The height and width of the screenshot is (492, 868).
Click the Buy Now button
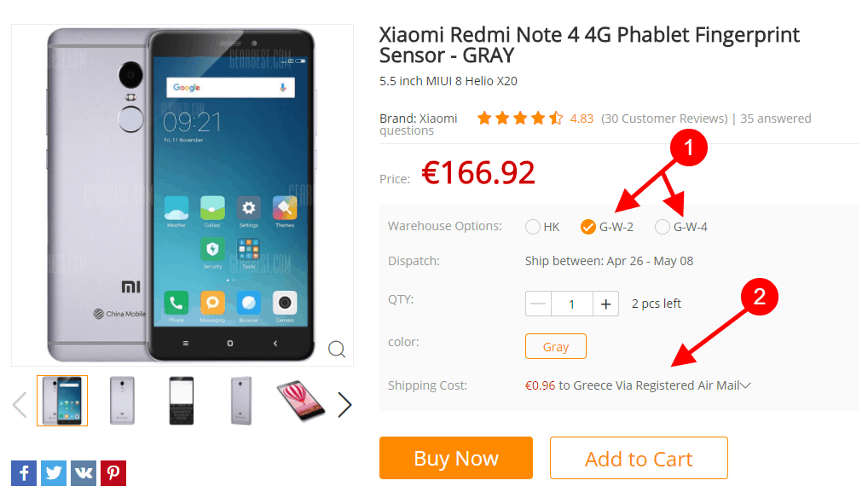[x=456, y=458]
